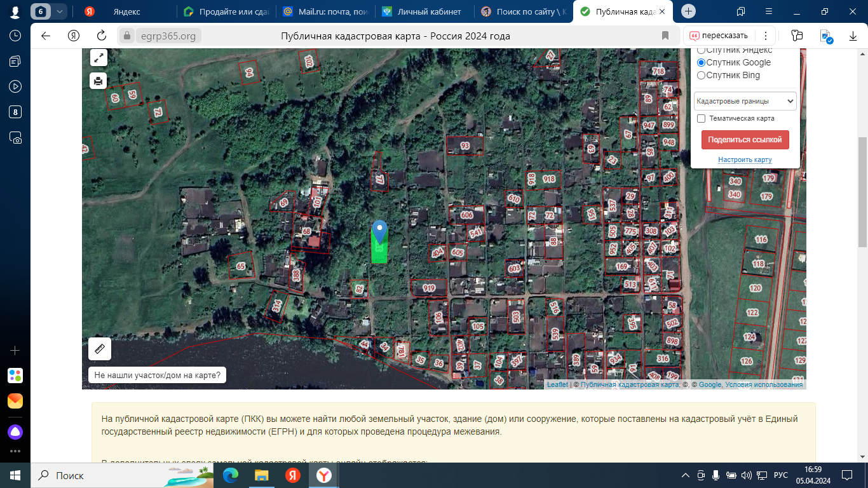Launch Alice voice assistant
The image size is (868, 488).
[15, 432]
